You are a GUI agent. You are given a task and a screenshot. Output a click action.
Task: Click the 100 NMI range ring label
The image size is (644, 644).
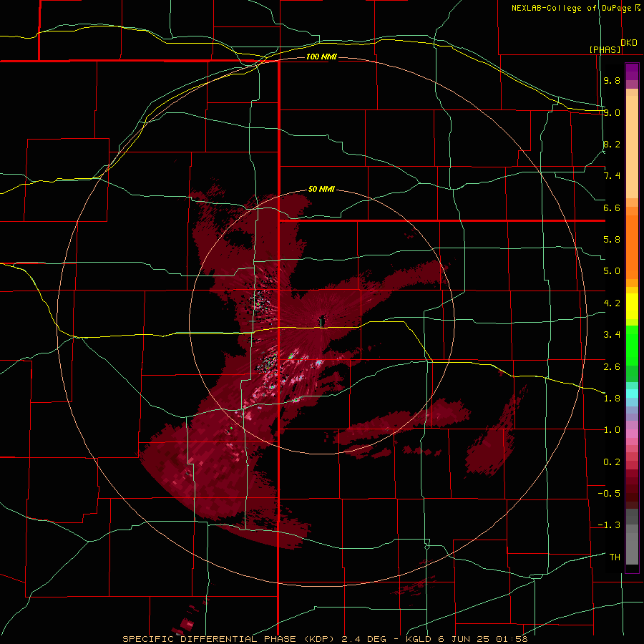click(x=321, y=57)
